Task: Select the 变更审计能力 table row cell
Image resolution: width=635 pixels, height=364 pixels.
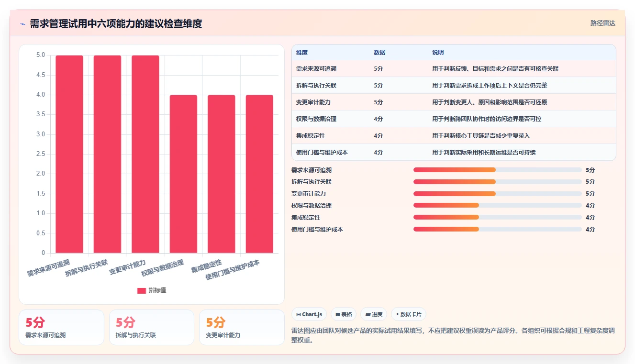Action: (x=313, y=102)
